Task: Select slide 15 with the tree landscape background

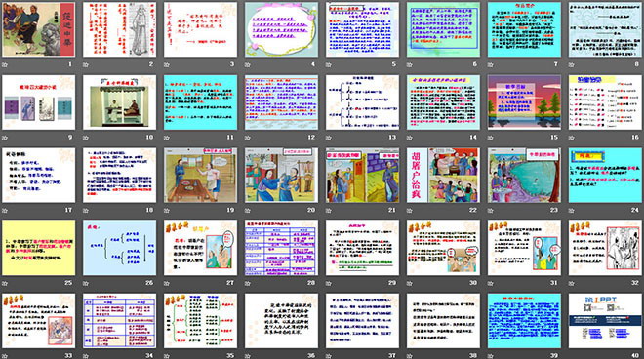Action: [x=524, y=102]
